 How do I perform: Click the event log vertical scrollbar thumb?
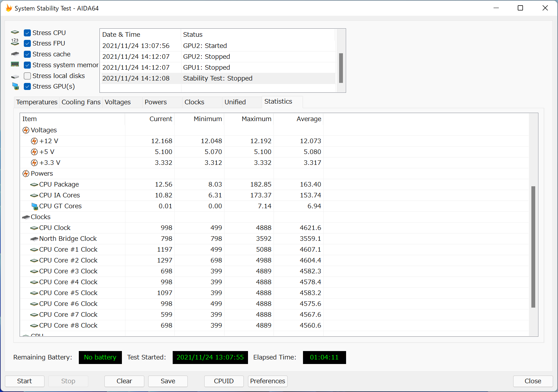(341, 68)
